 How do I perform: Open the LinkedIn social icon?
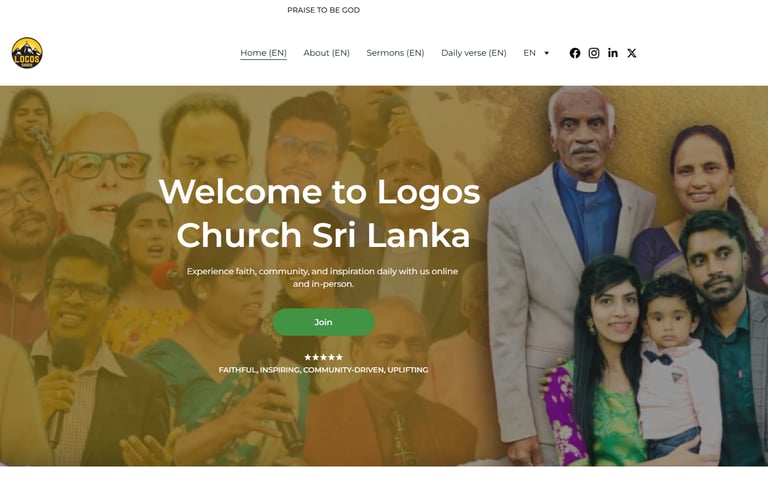[613, 52]
